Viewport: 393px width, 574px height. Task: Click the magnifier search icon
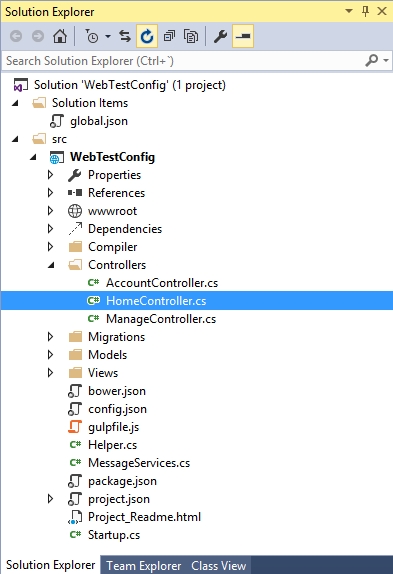coord(371,60)
